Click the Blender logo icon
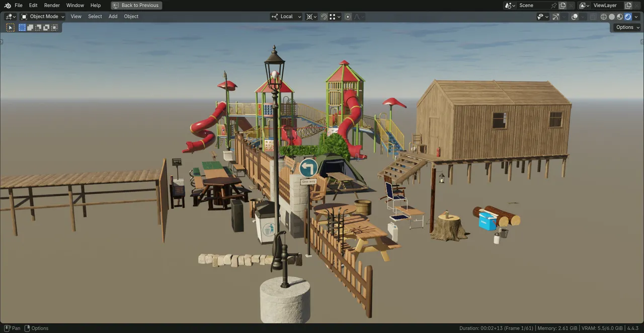The width and height of the screenshot is (644, 333). (8, 6)
